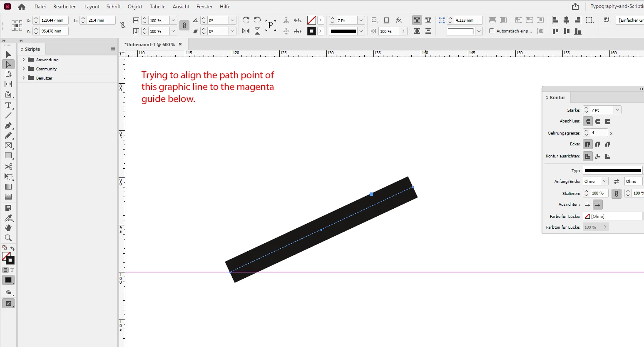Open the Typ stroke style dropdown
This screenshot has height=347, width=644.
click(x=613, y=170)
